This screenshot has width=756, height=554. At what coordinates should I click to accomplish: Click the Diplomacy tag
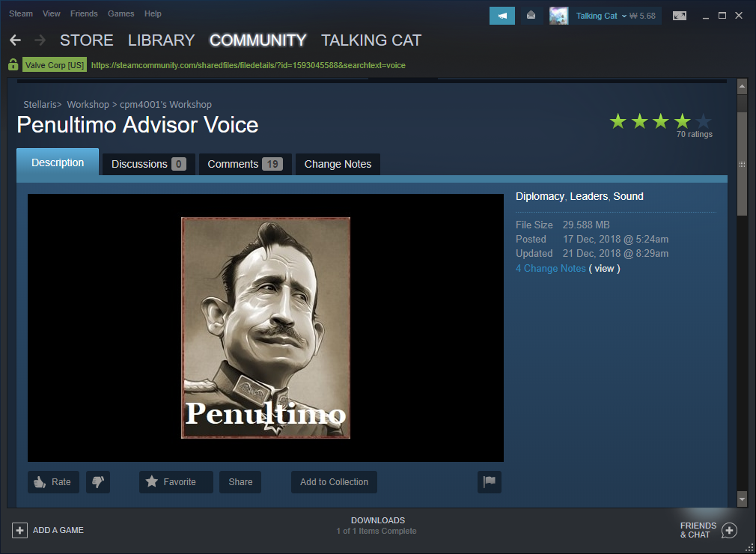pos(540,196)
